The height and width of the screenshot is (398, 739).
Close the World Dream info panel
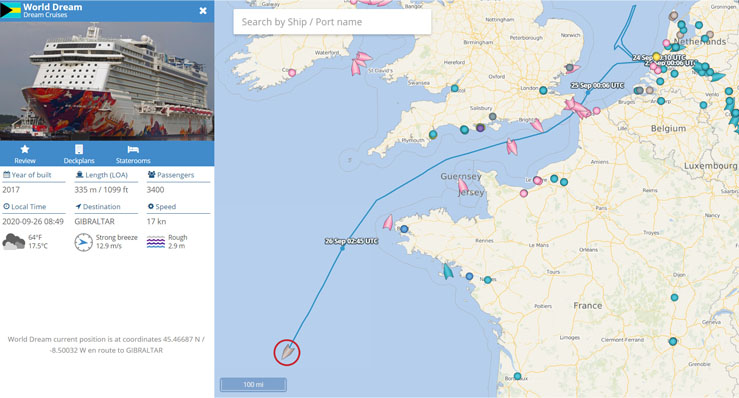[x=203, y=10]
